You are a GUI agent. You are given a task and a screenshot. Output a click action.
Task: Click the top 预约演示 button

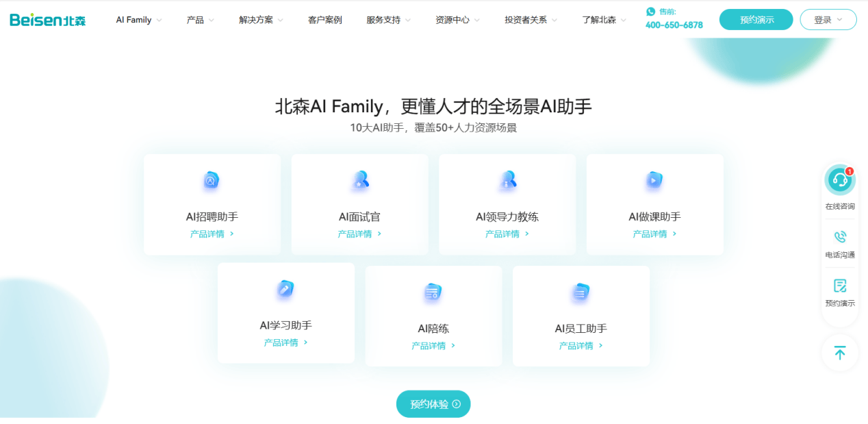[756, 20]
